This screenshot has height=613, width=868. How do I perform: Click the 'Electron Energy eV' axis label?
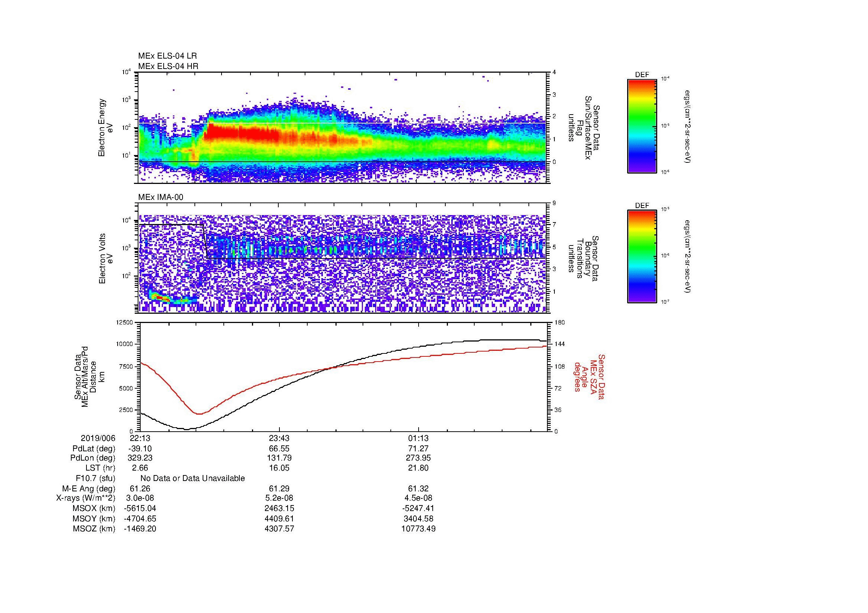click(106, 128)
